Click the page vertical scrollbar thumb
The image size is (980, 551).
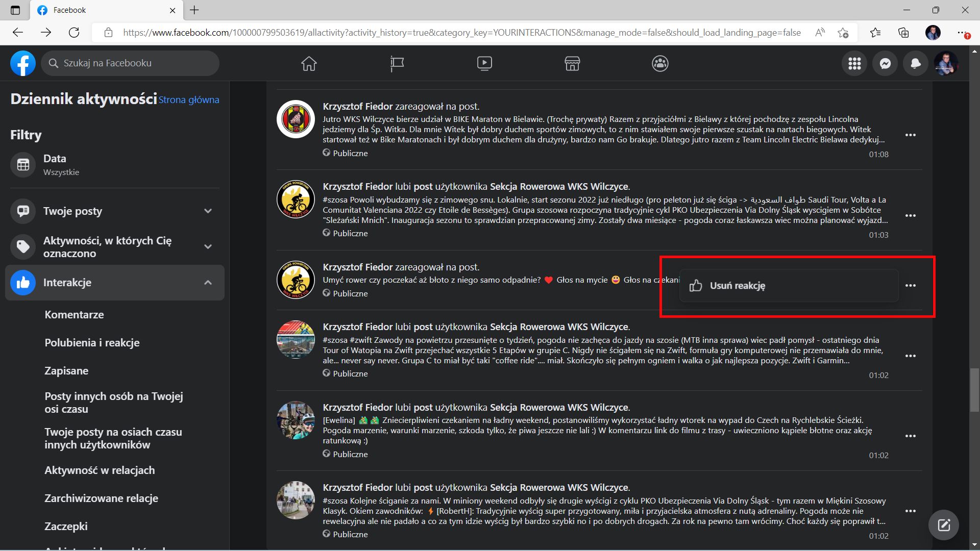(974, 390)
